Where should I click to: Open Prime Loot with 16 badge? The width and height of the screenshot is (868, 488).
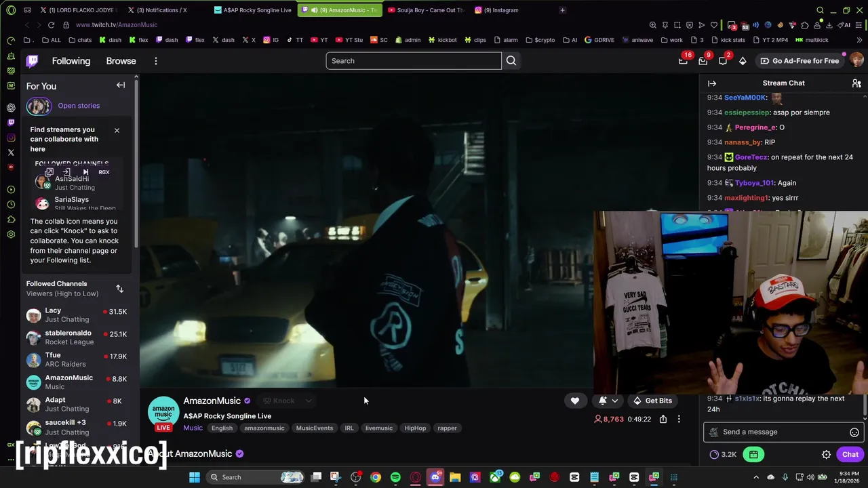683,61
